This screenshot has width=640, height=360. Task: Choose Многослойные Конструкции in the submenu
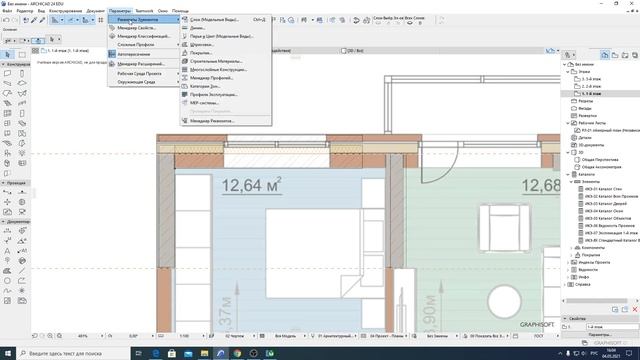coord(226,69)
